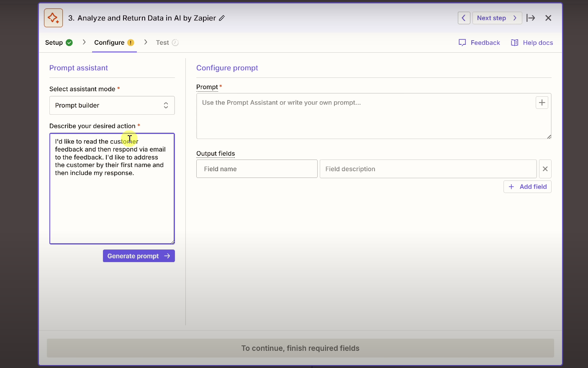Screen dimensions: 588x368
Task: Remove output field with X icon
Action: tap(545, 169)
